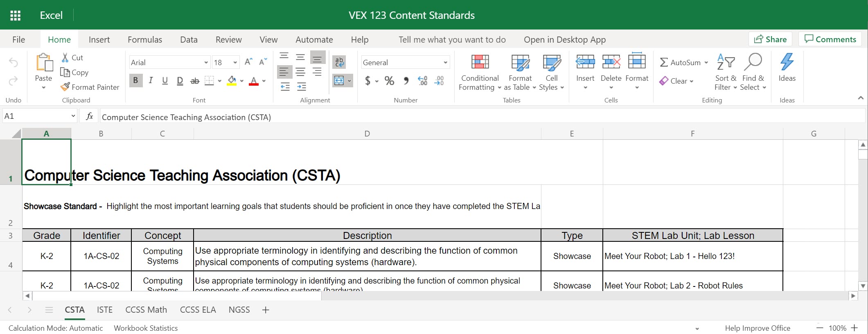Viewport: 868px width, 334px height.
Task: Toggle Bold formatting
Action: (x=135, y=81)
